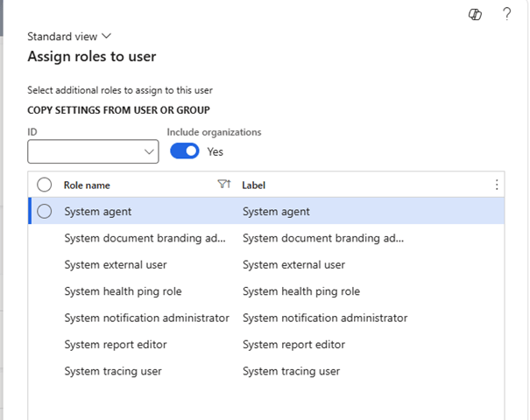Screen dimensions: 530x420
Task: Open the ID combo box chevron
Action: point(149,151)
